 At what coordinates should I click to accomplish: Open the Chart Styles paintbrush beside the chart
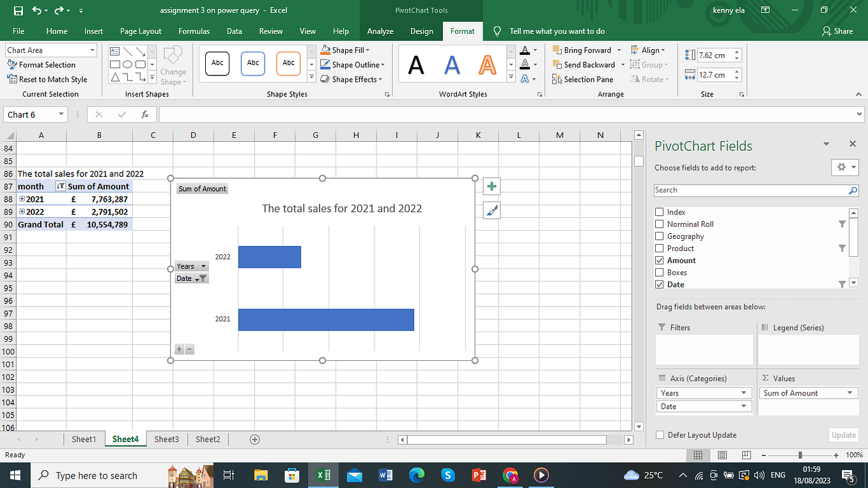(x=491, y=210)
